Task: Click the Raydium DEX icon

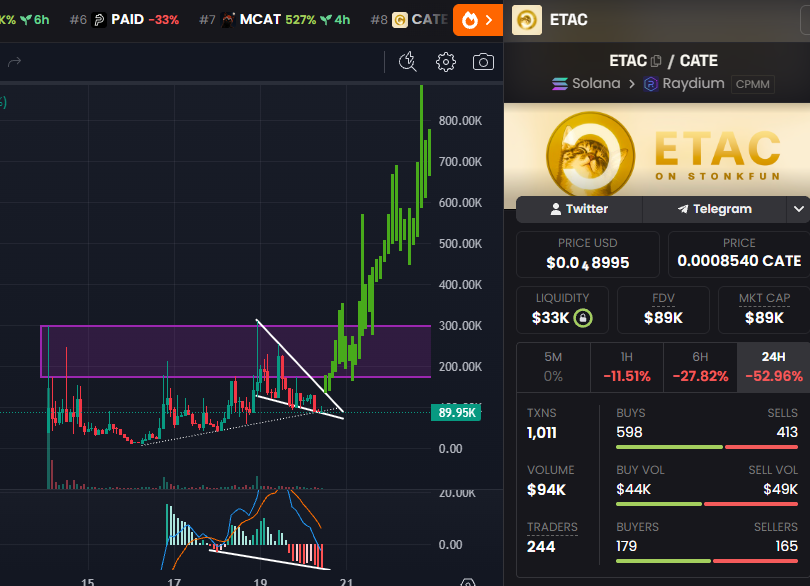Action: tap(650, 84)
